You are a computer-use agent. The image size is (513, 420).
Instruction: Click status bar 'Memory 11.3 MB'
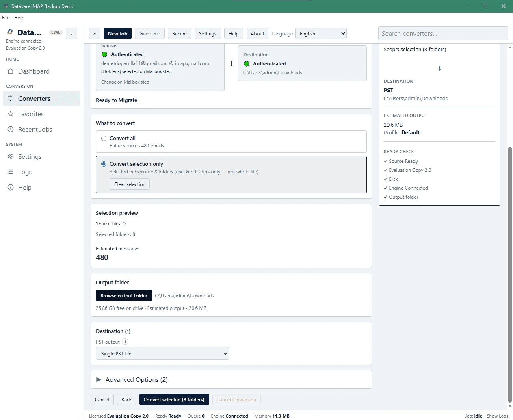click(x=272, y=416)
